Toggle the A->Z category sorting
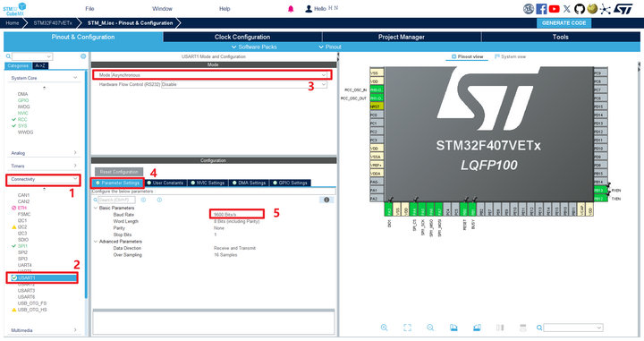 40,65
